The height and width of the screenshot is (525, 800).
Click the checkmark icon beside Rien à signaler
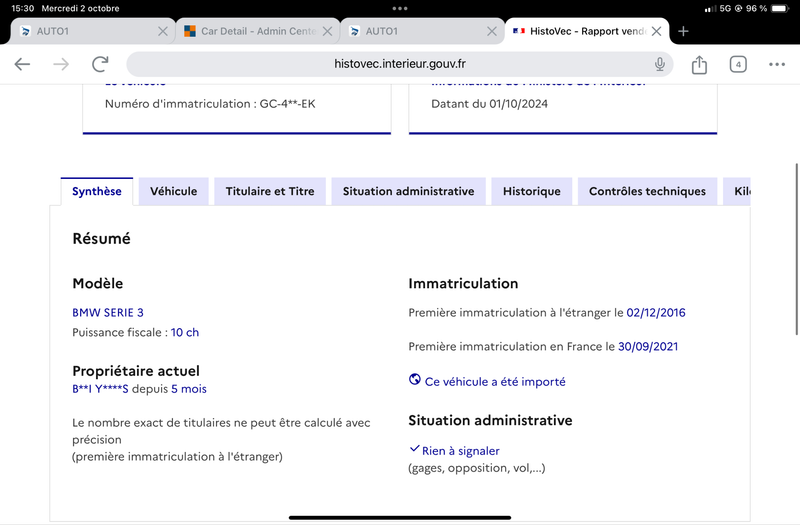pyautogui.click(x=414, y=449)
